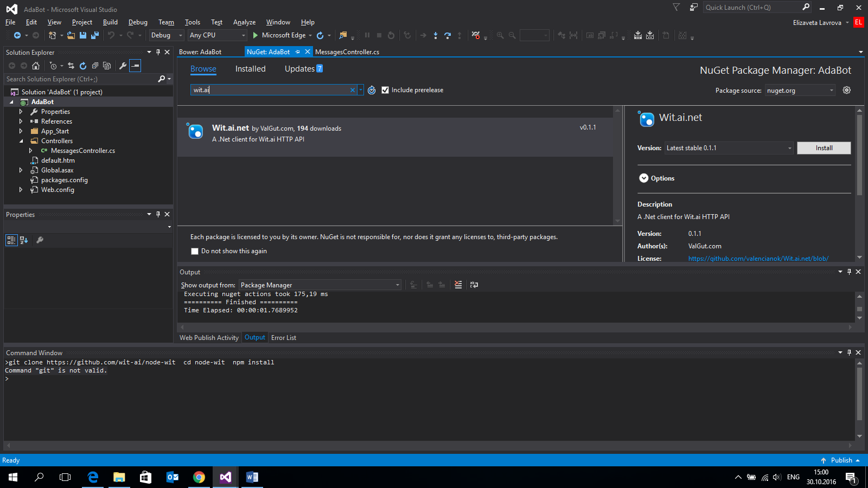Click the Refresh Browser toolbar icon

320,35
